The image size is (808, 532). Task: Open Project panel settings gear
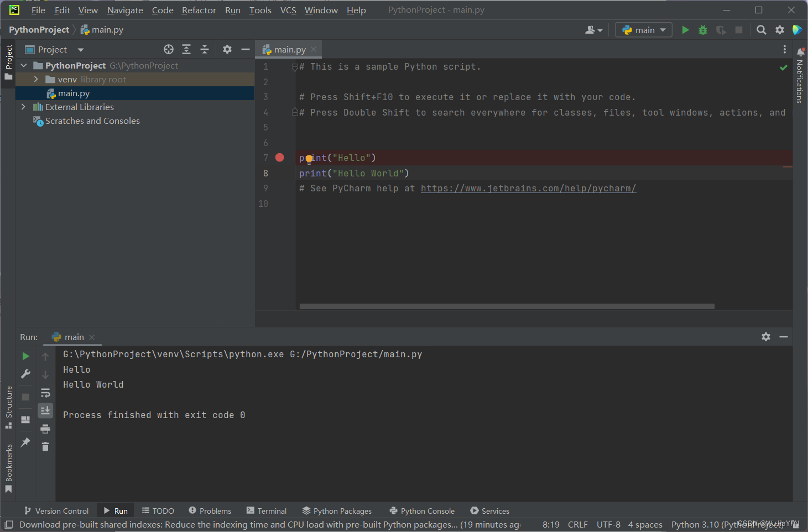coord(227,49)
